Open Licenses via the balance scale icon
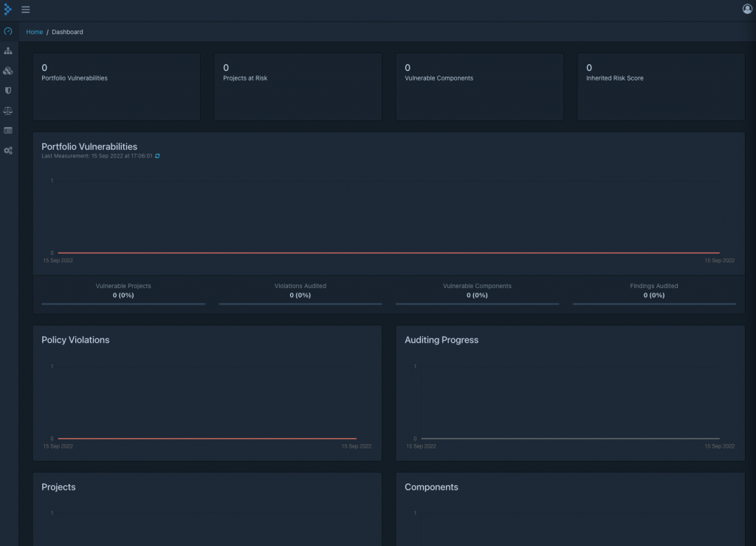Image resolution: width=756 pixels, height=546 pixels. pyautogui.click(x=8, y=110)
